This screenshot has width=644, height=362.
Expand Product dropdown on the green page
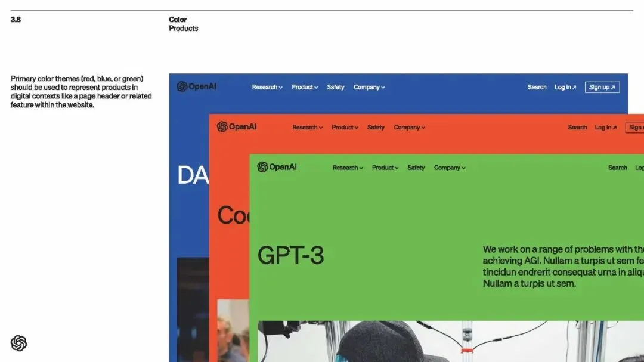coord(385,168)
